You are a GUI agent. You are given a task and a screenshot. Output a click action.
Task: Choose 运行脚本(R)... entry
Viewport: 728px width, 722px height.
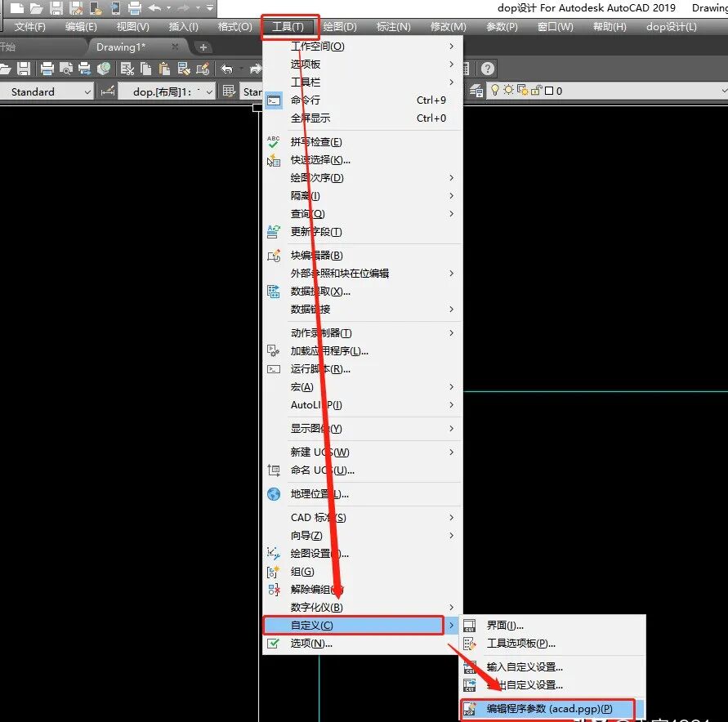pyautogui.click(x=363, y=369)
